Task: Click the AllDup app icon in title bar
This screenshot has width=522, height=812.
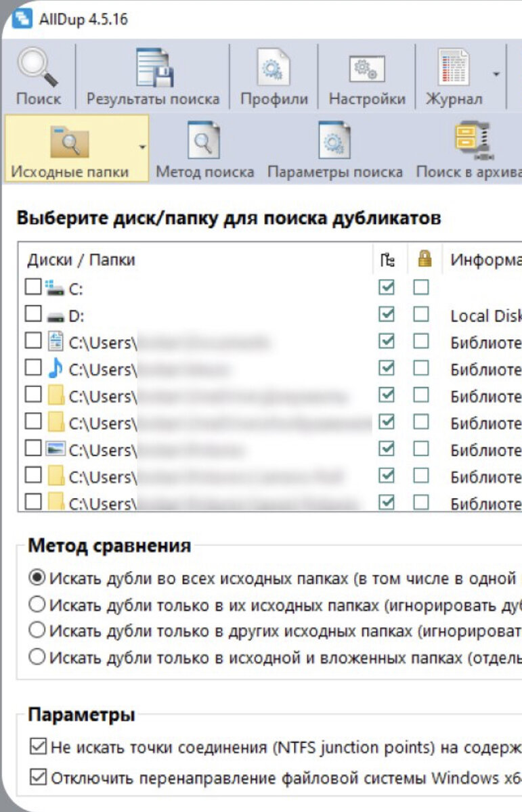Action: [x=22, y=18]
